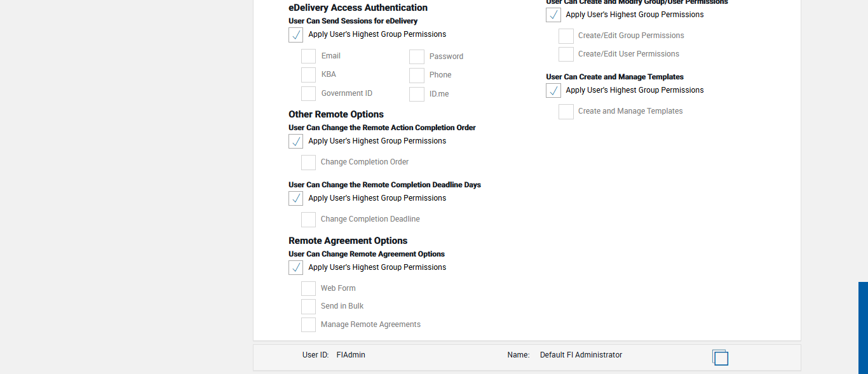Click the blue vertical scrollbar
The image size is (868, 374).
point(863,328)
